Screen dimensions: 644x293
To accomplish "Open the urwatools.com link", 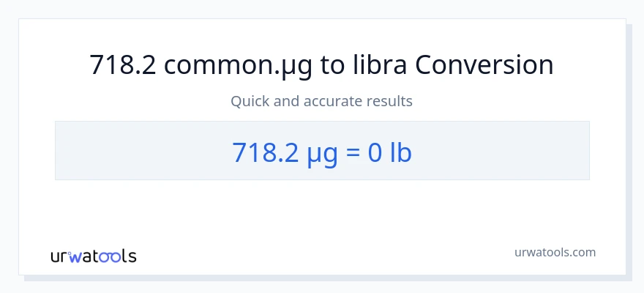I will click(555, 252).
